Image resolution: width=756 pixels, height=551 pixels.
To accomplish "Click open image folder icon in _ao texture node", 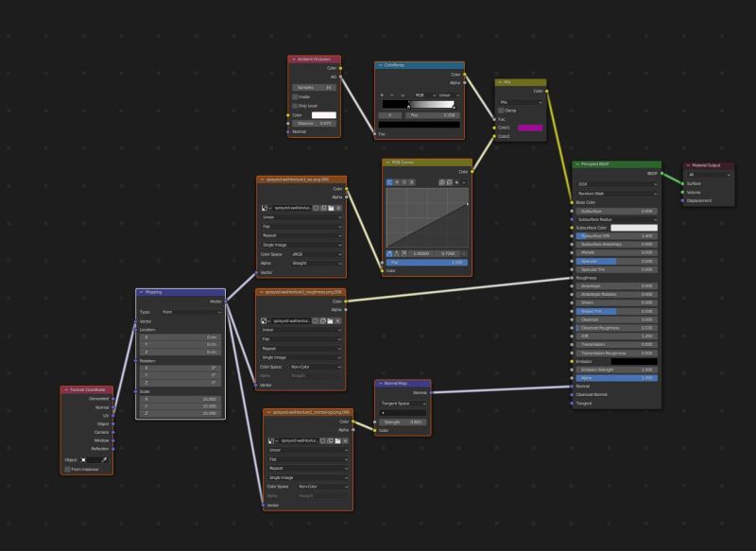I will [332, 208].
